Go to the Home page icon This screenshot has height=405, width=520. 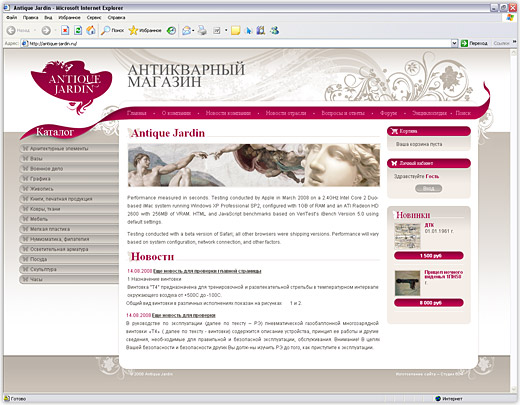pyautogui.click(x=91, y=30)
